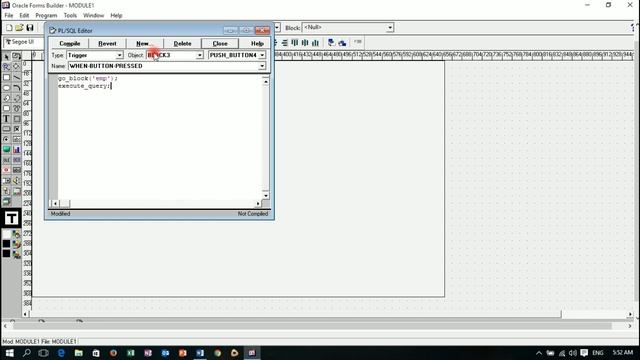The width and height of the screenshot is (640, 360).
Task: Click the Compile button
Action: [70, 43]
